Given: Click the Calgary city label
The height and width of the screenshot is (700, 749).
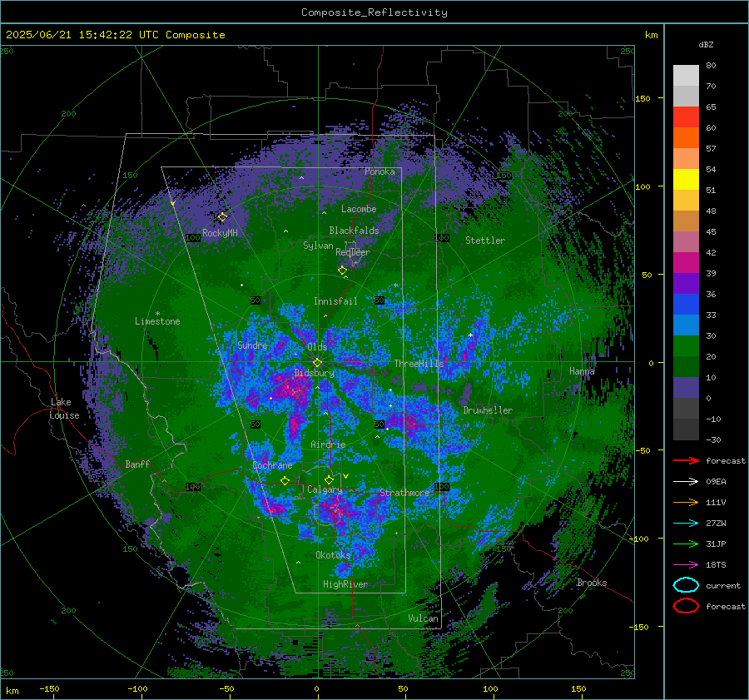Looking at the screenshot, I should click(325, 489).
